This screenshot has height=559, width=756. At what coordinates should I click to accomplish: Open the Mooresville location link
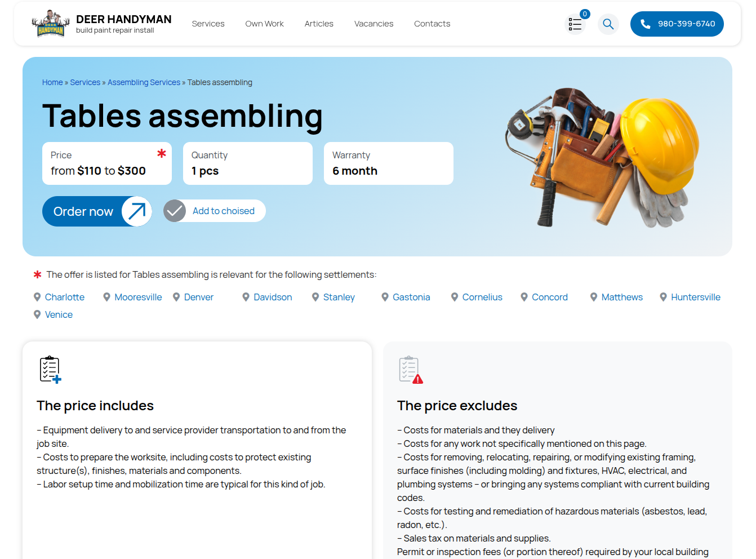point(138,297)
